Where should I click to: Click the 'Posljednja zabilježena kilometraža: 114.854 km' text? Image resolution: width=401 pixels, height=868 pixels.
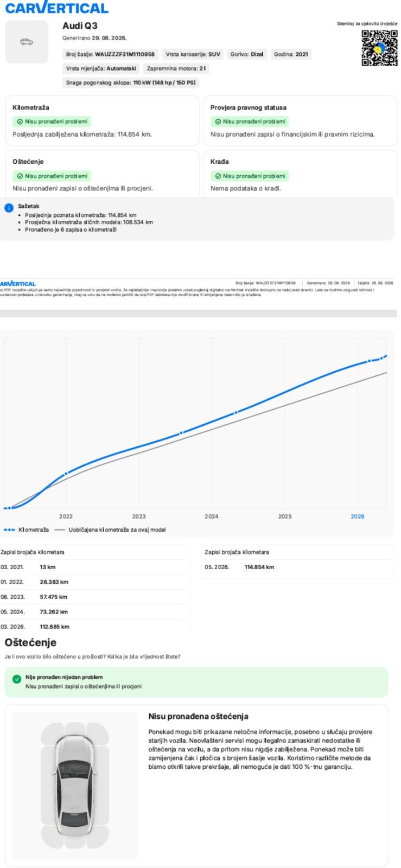pyautogui.click(x=82, y=134)
